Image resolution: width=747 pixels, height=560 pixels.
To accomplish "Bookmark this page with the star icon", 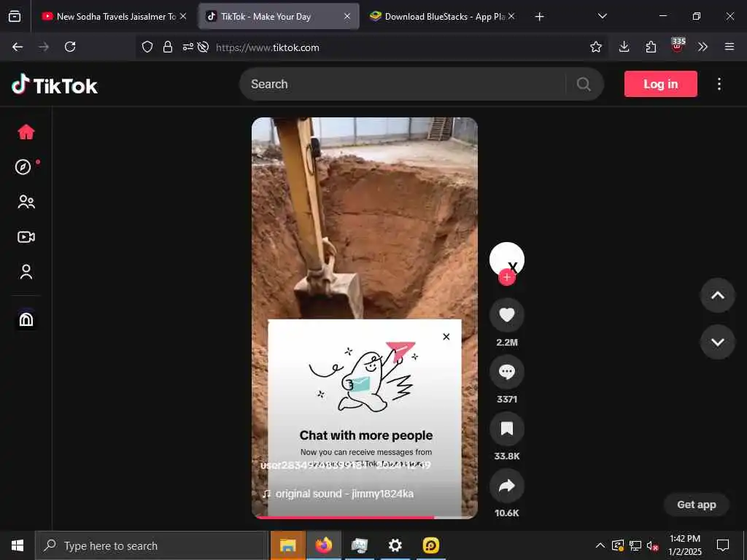I will pyautogui.click(x=595, y=47).
